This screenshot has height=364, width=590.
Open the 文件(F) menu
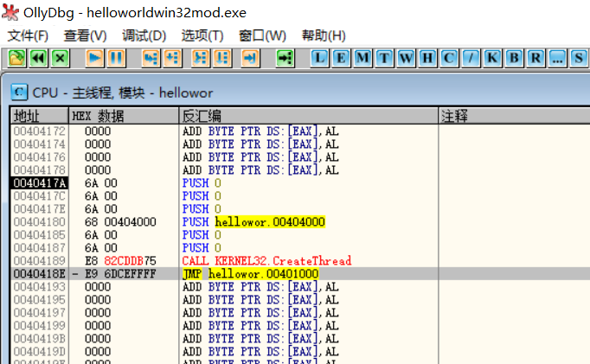click(x=28, y=35)
